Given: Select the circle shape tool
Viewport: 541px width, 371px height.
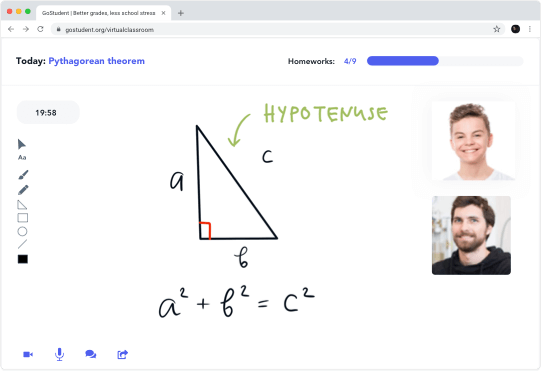Looking at the screenshot, I should click(22, 231).
